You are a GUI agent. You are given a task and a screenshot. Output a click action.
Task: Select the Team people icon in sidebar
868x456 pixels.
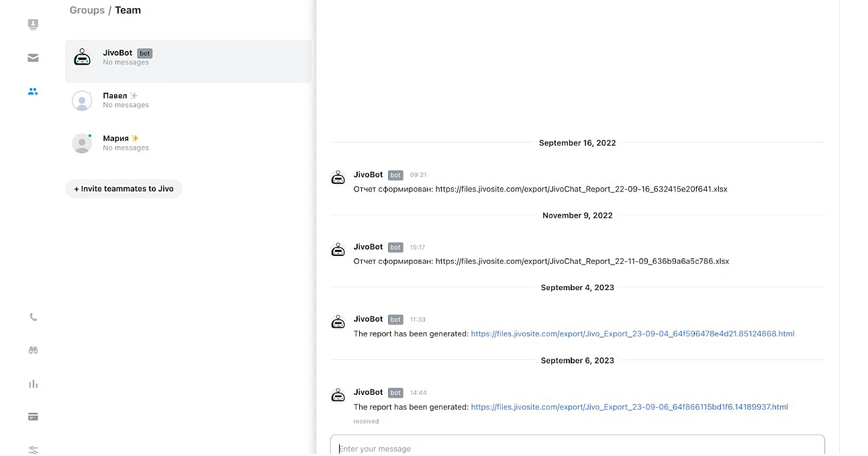point(33,91)
